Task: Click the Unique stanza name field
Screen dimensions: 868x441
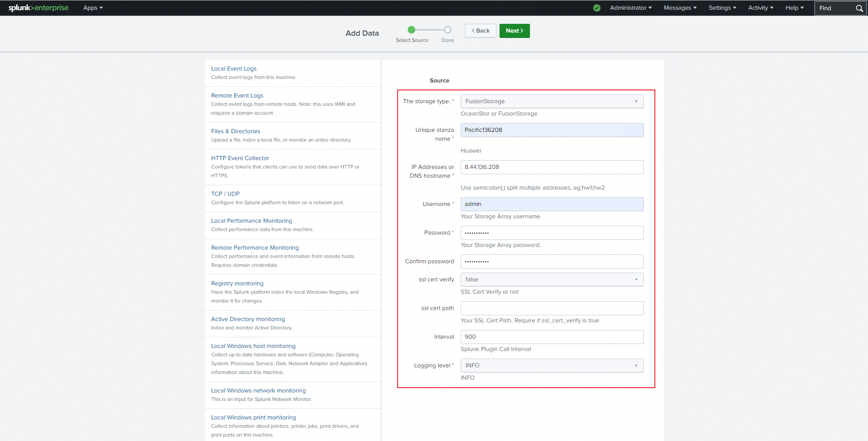Action: (552, 130)
